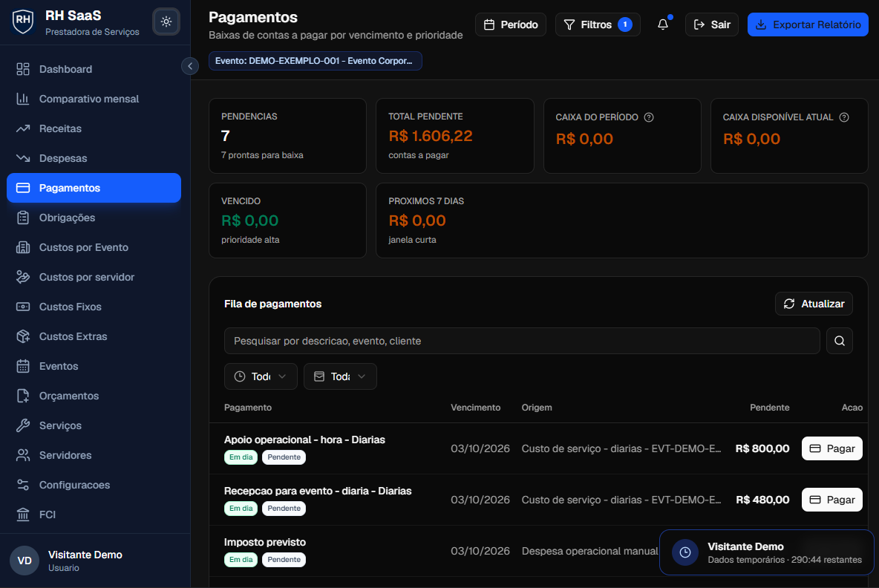Click the Vencido R$ 0,00 card

point(287,220)
